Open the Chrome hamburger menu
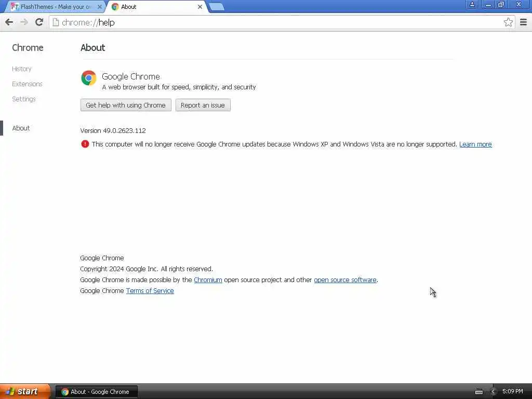This screenshot has height=399, width=532. point(523,22)
